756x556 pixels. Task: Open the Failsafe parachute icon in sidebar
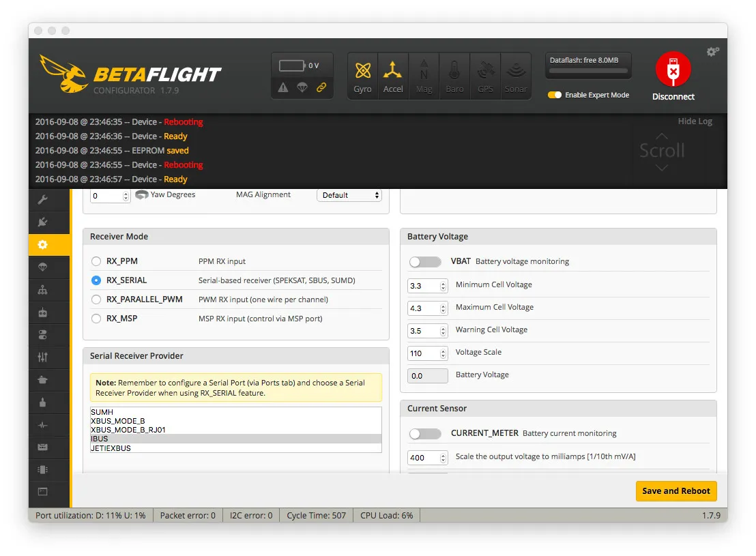pyautogui.click(x=42, y=267)
